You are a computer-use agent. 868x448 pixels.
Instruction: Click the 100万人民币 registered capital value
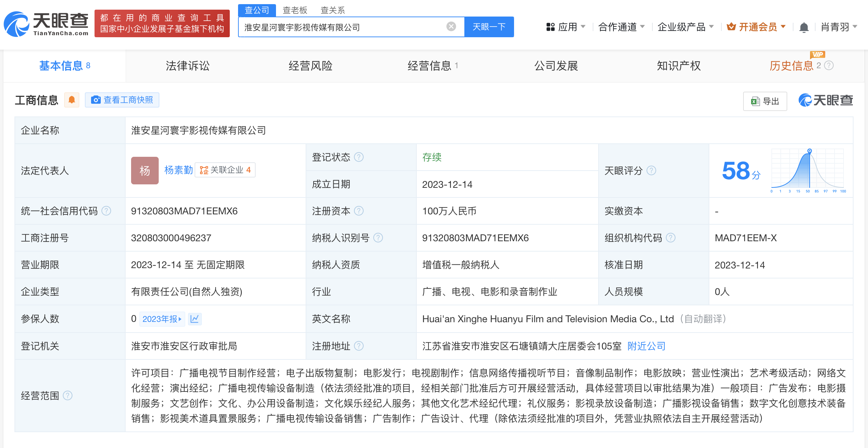click(449, 211)
